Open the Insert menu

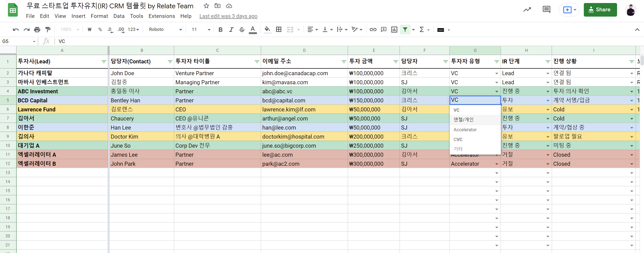[x=78, y=16]
